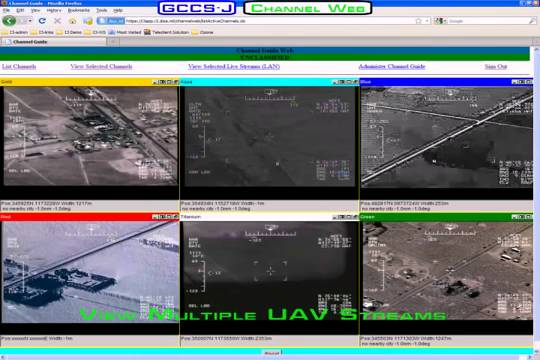The image size is (540, 360).
Task: Click the page scrollbar up arrow
Action: (x=536, y=50)
